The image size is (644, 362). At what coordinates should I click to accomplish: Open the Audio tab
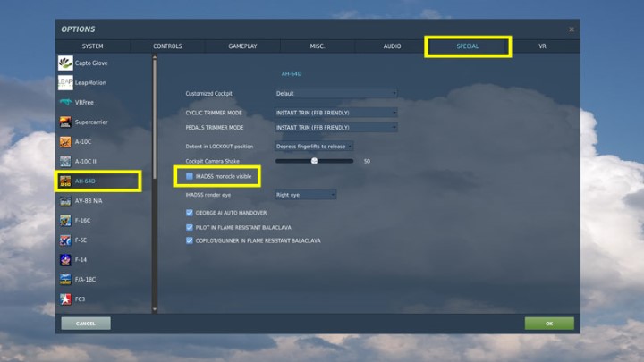392,46
